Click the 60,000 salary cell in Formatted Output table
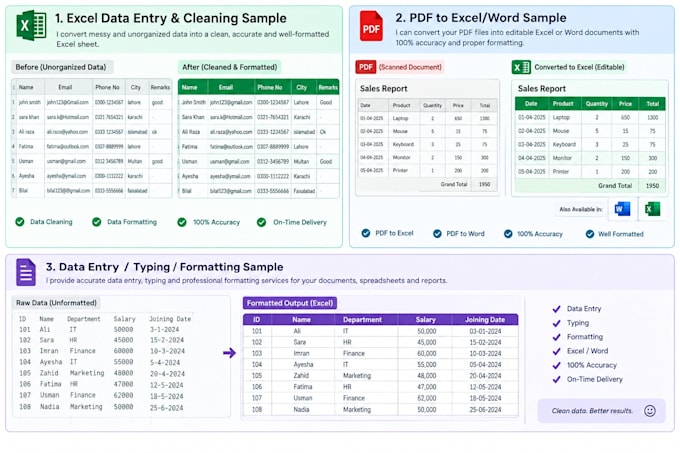 click(427, 353)
